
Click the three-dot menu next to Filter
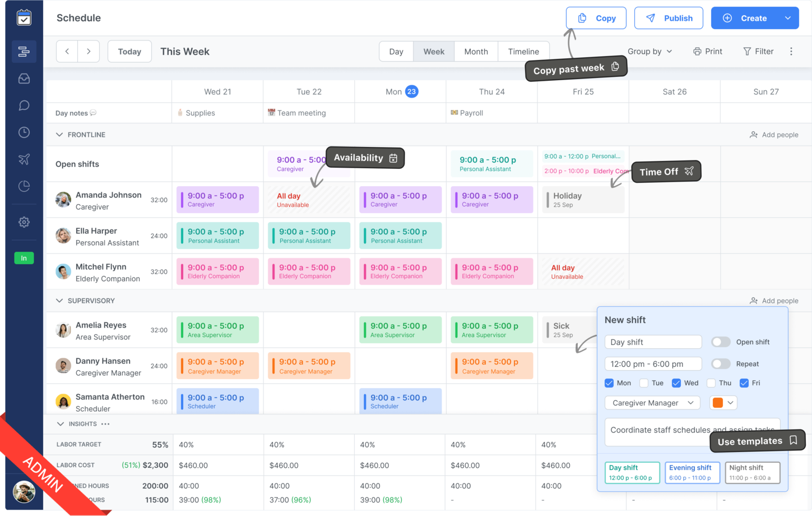(791, 51)
